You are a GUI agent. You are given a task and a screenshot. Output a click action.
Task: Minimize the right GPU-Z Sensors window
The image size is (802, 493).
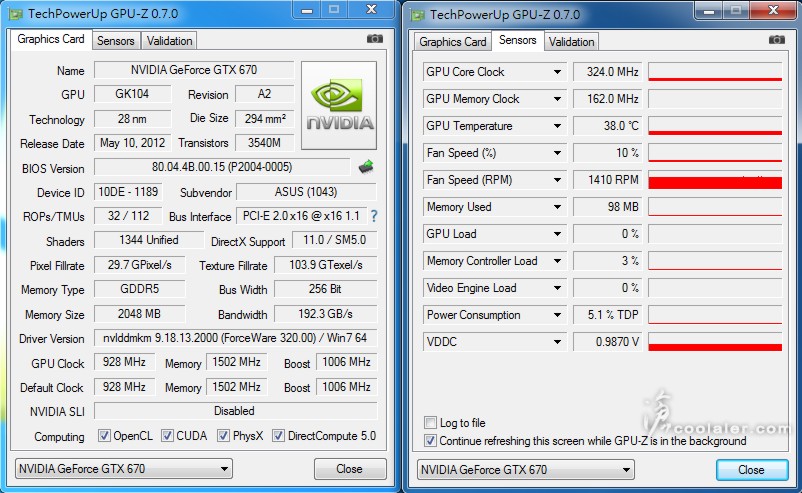709,11
